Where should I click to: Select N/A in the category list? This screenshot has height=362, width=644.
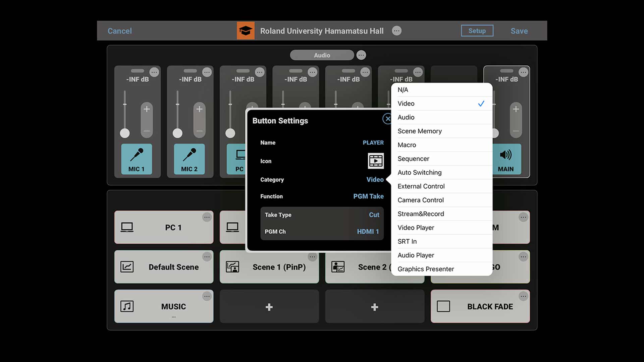tap(403, 90)
